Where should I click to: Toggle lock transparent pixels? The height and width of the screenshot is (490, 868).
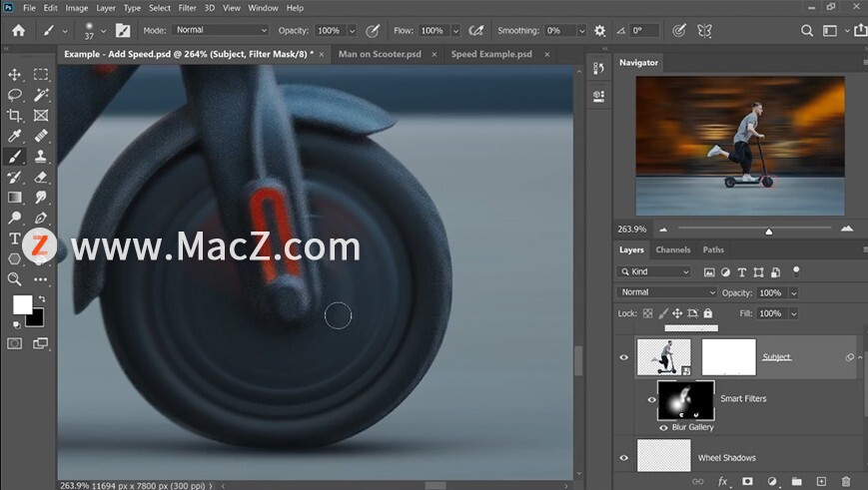647,313
